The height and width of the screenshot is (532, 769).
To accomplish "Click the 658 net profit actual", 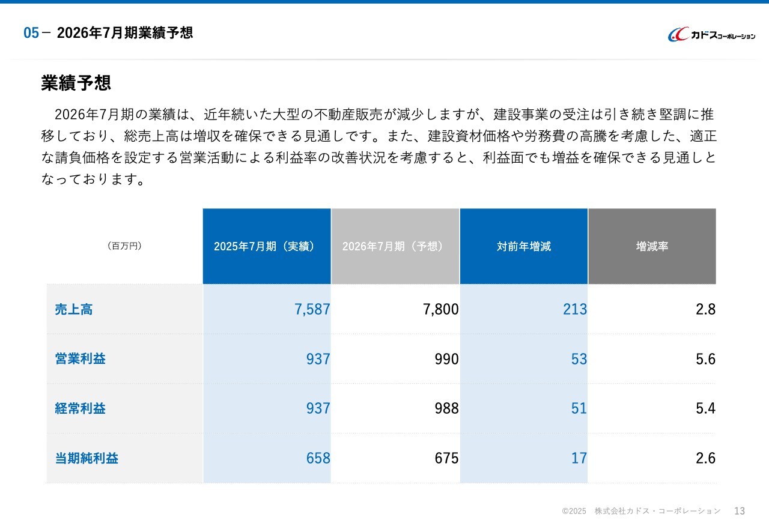I will [x=318, y=458].
